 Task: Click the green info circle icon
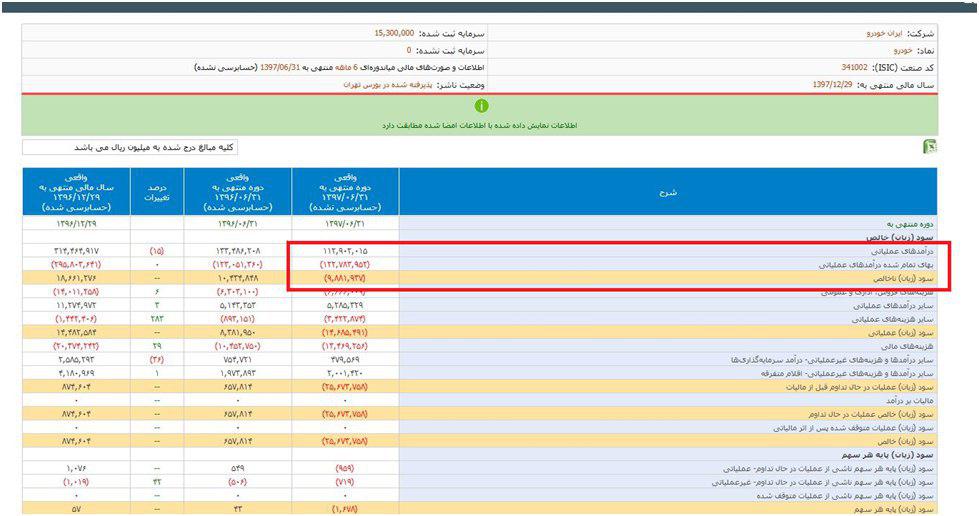point(481,106)
